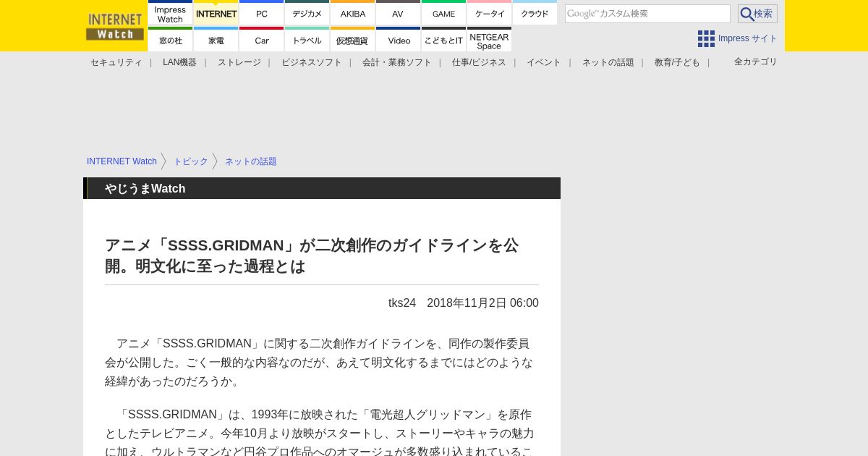Select the GAME tab
Image resolution: width=868 pixels, height=456 pixels.
tap(444, 13)
